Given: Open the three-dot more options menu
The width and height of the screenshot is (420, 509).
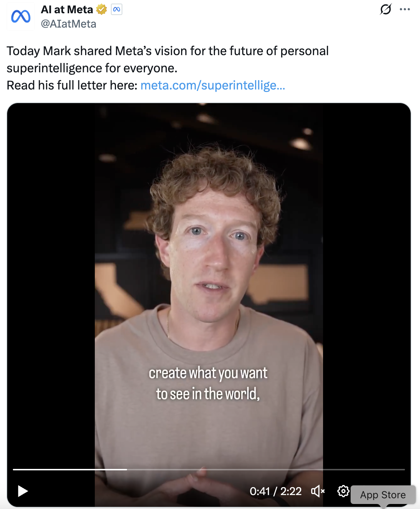Looking at the screenshot, I should click(405, 9).
